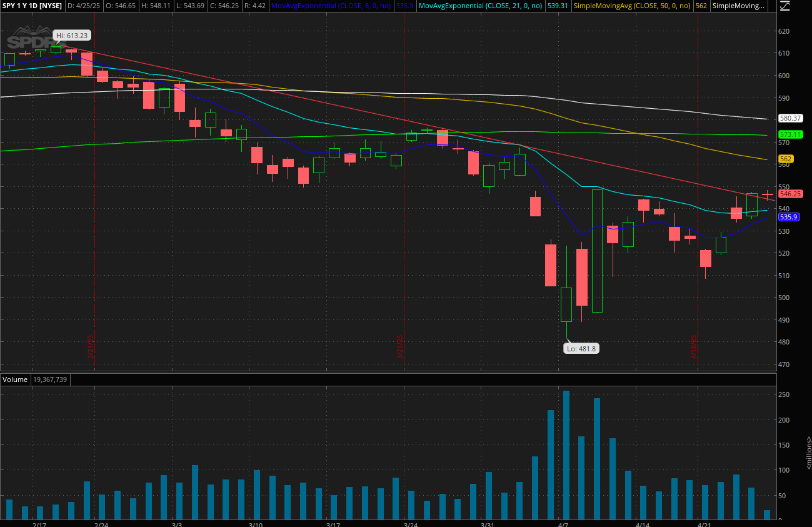Screen dimensions: 812x527
Task: Select the MovAvgExponential (CLOSE, 8, 0, no) study label
Action: click(x=331, y=6)
